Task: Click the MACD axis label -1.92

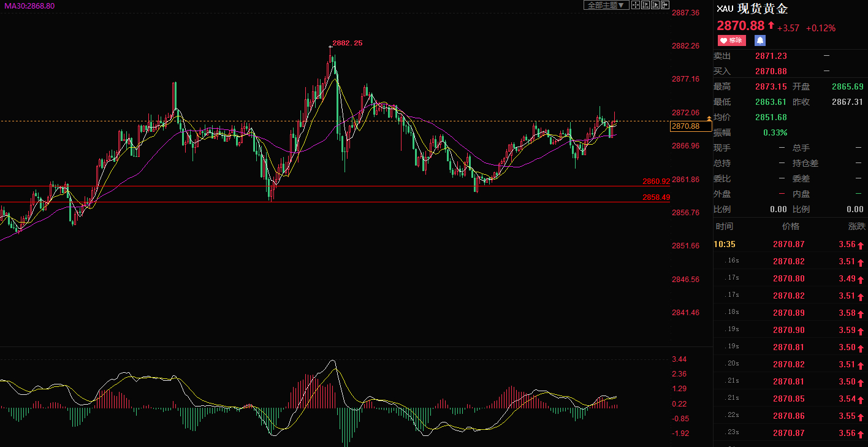Action: [680, 433]
